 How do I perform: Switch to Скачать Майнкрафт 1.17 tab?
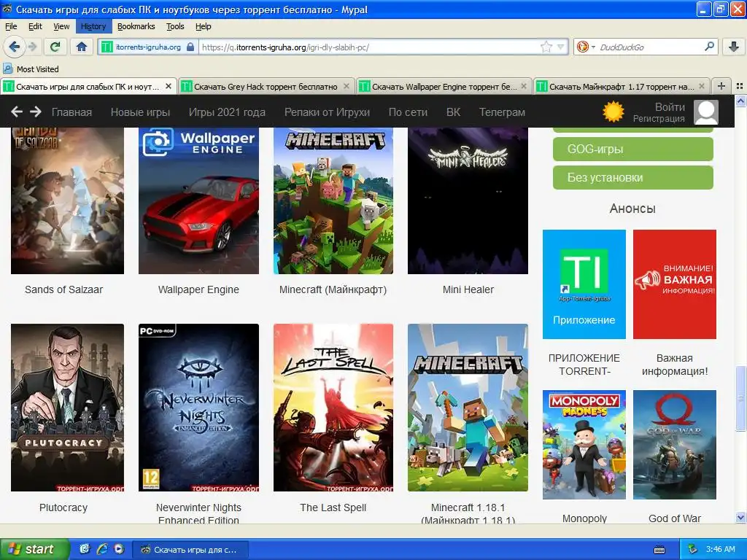(x=622, y=87)
